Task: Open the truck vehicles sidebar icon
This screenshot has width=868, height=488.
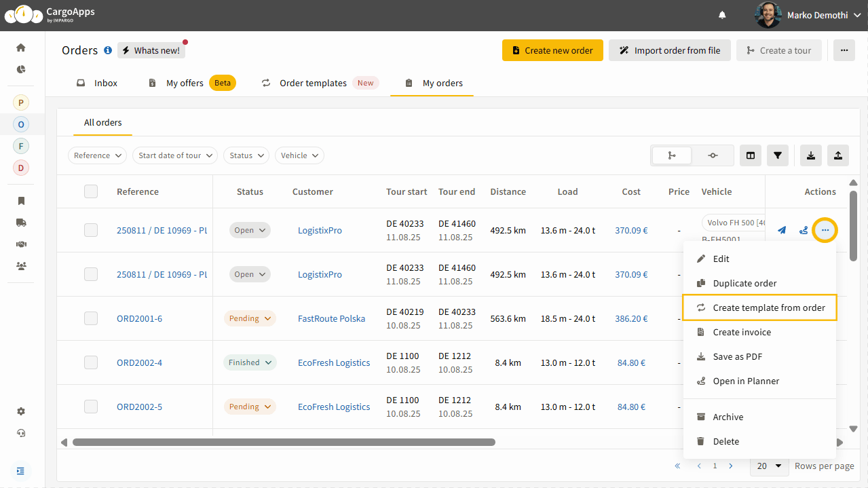Action: (x=21, y=223)
